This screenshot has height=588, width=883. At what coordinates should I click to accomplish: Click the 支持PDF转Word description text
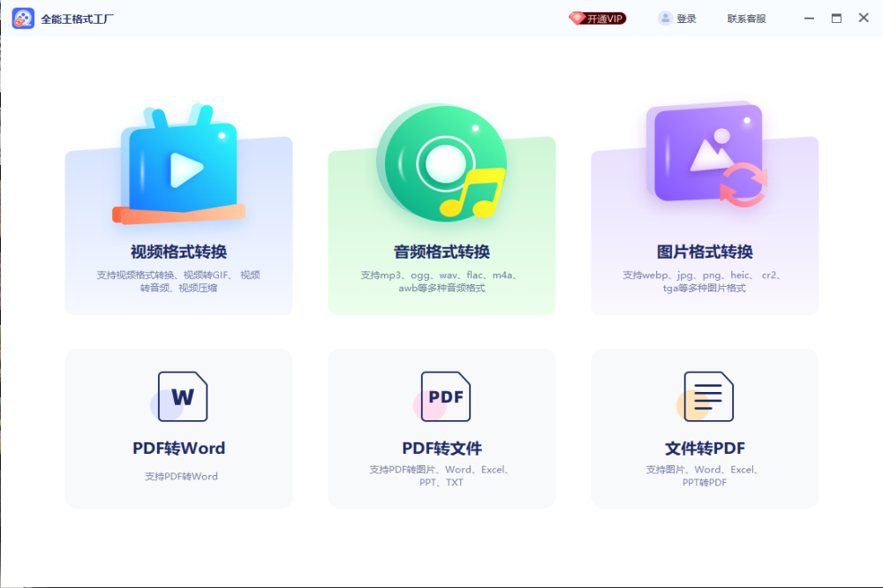click(181, 477)
